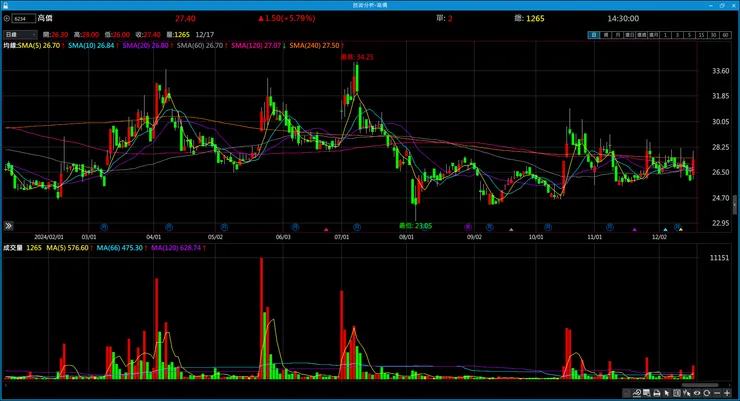
Task: Click the last price 27.40 in header
Action: pyautogui.click(x=185, y=18)
